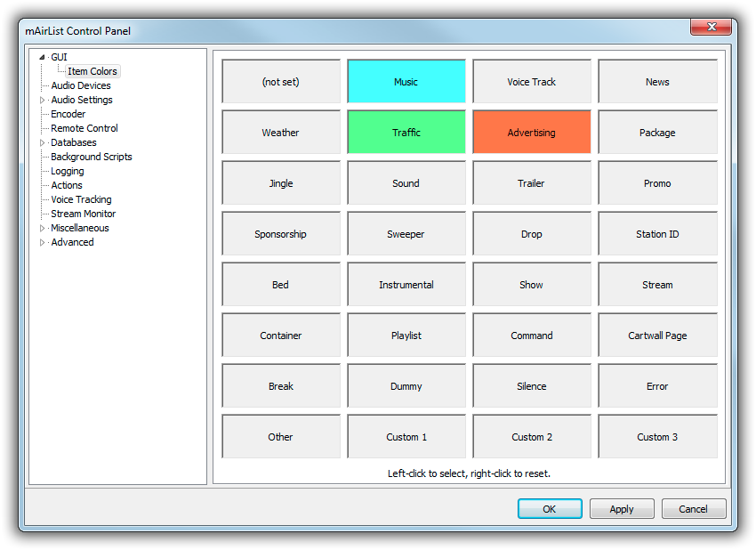Image resolution: width=756 pixels, height=550 pixels.
Task: Select the Stream Monitor tree item
Action: coord(84,214)
